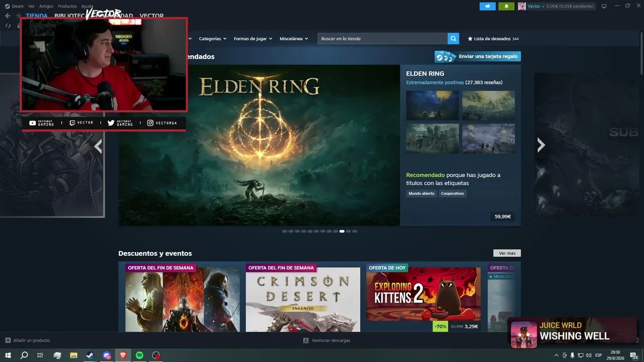Click the Descuentos y eventos heading

click(155, 253)
